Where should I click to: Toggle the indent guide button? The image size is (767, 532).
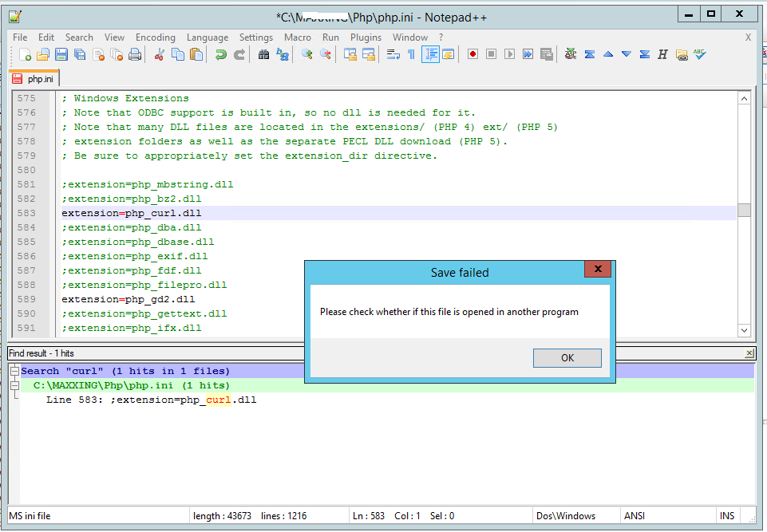coord(430,55)
